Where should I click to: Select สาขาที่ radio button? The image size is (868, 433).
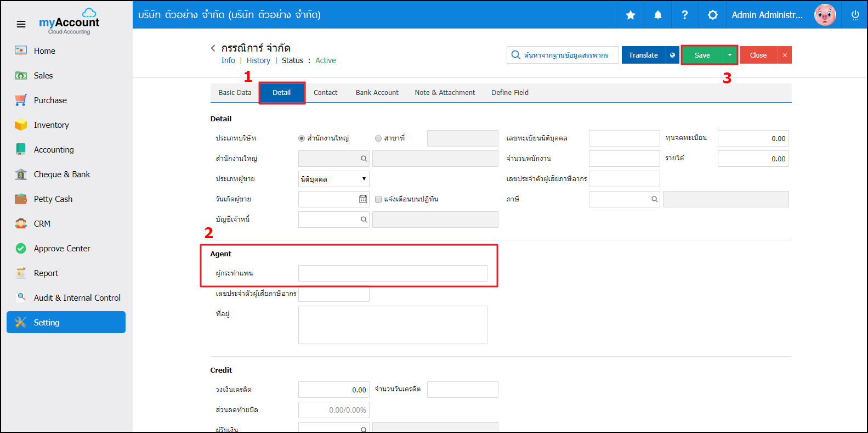(x=378, y=138)
